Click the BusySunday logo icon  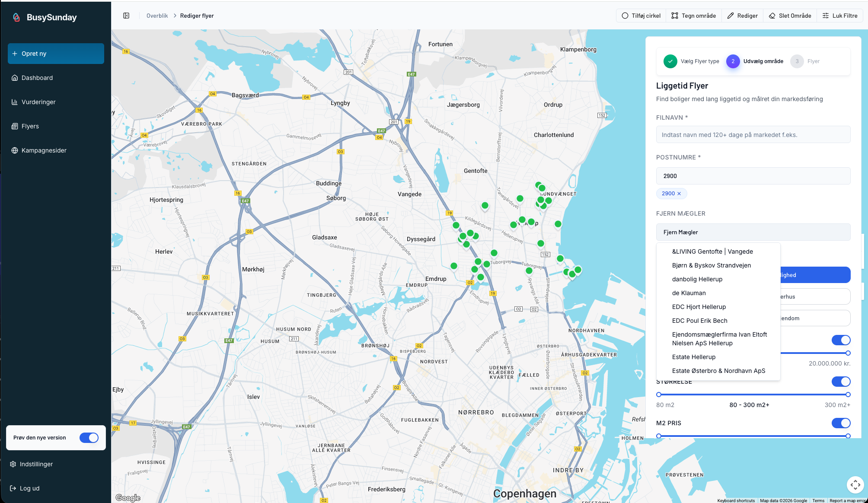click(x=16, y=17)
